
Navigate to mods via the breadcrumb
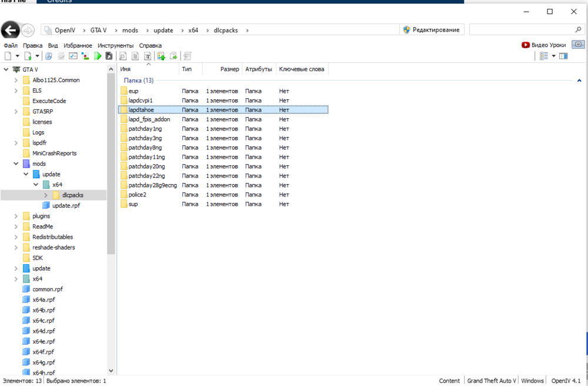[x=129, y=30]
